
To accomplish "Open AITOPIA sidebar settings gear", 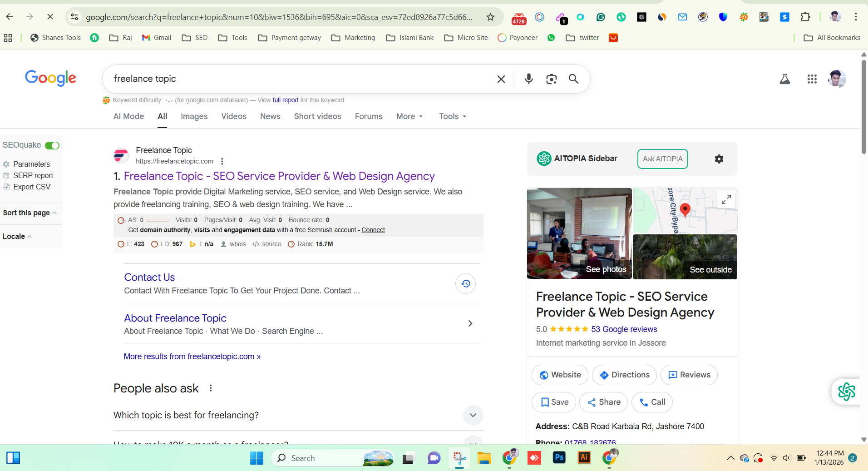I will pyautogui.click(x=719, y=159).
